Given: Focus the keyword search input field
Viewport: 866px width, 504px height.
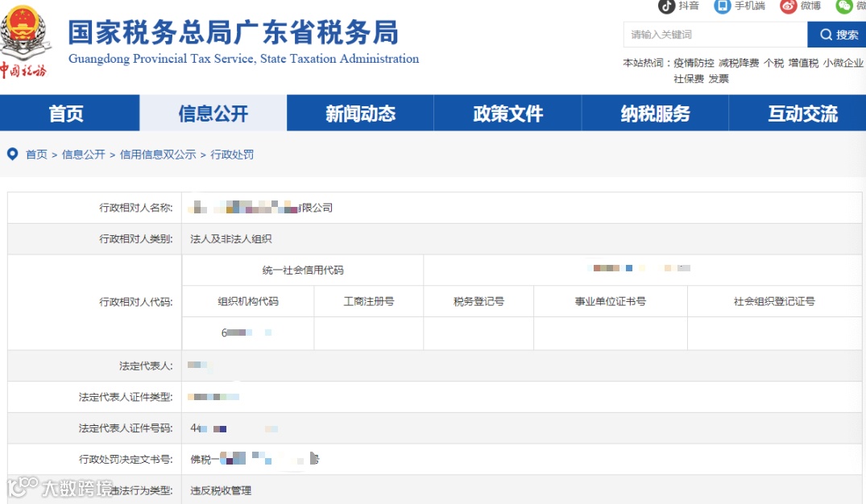Looking at the screenshot, I should point(715,35).
